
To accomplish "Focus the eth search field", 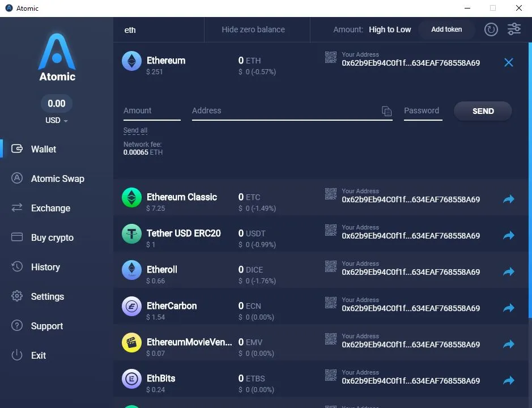I will coord(159,30).
